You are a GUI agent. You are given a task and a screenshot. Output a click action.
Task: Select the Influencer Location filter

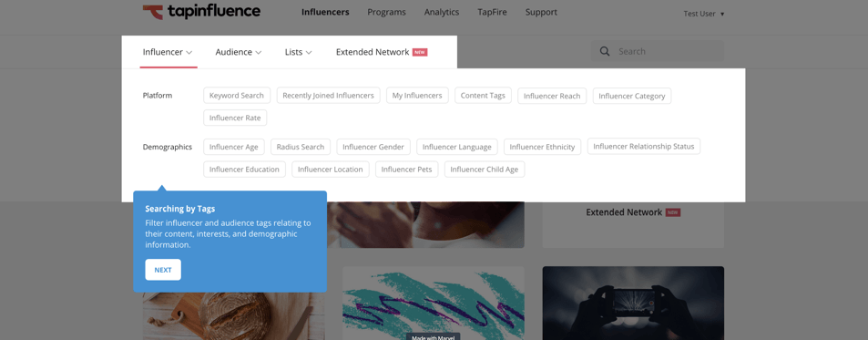pyautogui.click(x=331, y=169)
